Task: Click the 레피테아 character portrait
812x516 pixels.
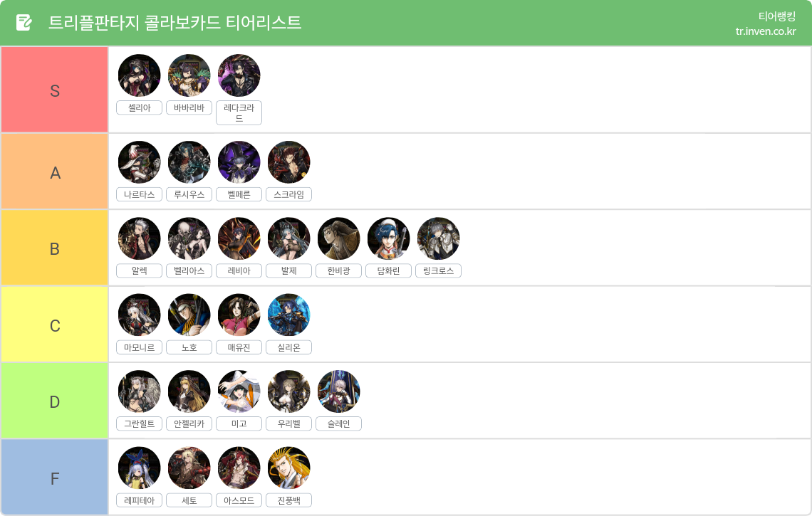Action: [x=140, y=468]
